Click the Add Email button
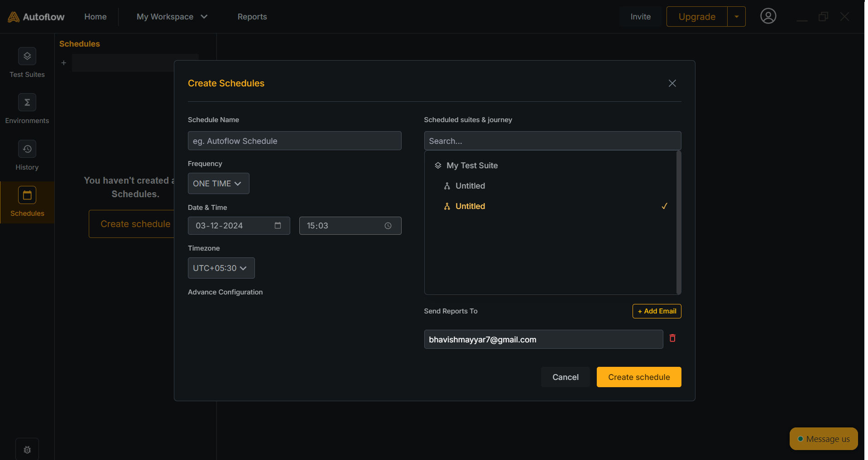 [657, 311]
